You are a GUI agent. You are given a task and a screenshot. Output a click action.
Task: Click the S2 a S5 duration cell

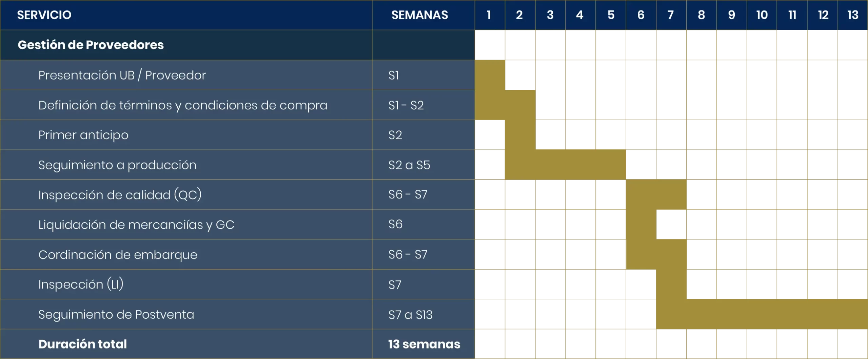[409, 165]
